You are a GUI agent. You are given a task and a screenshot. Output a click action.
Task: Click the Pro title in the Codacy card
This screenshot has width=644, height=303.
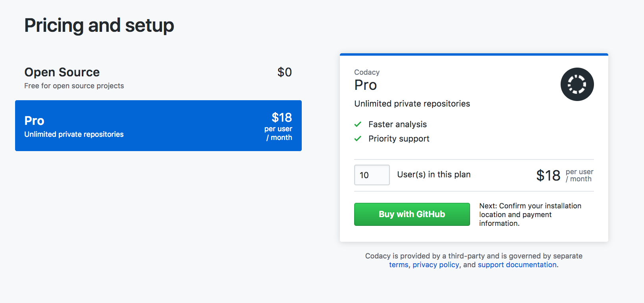click(365, 85)
